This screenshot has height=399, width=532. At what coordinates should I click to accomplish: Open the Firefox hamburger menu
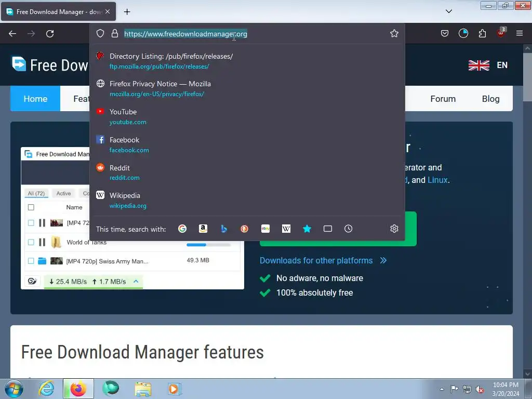click(520, 33)
